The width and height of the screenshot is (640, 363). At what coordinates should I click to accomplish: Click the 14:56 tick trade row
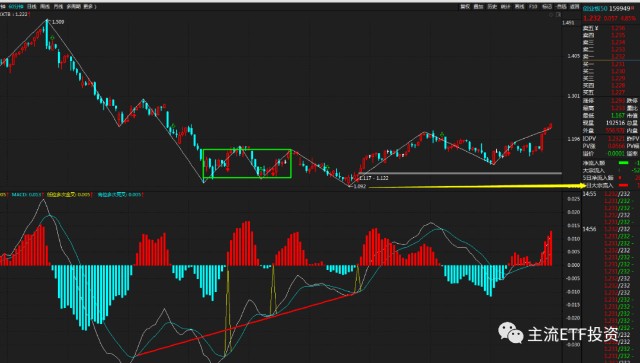tap(611, 229)
